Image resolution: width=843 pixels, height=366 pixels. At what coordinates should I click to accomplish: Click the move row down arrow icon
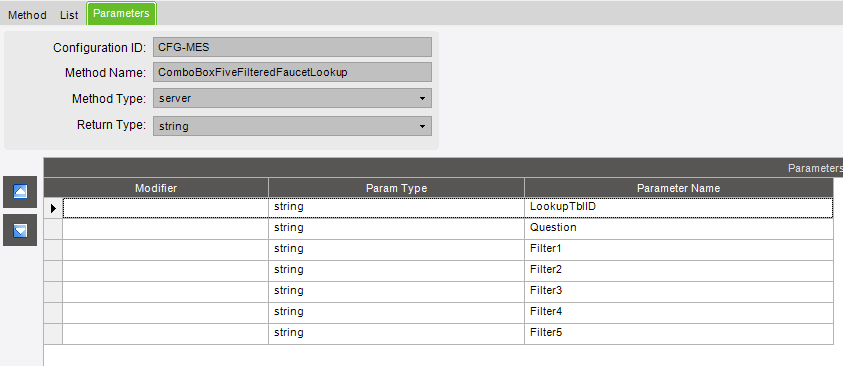[x=20, y=231]
